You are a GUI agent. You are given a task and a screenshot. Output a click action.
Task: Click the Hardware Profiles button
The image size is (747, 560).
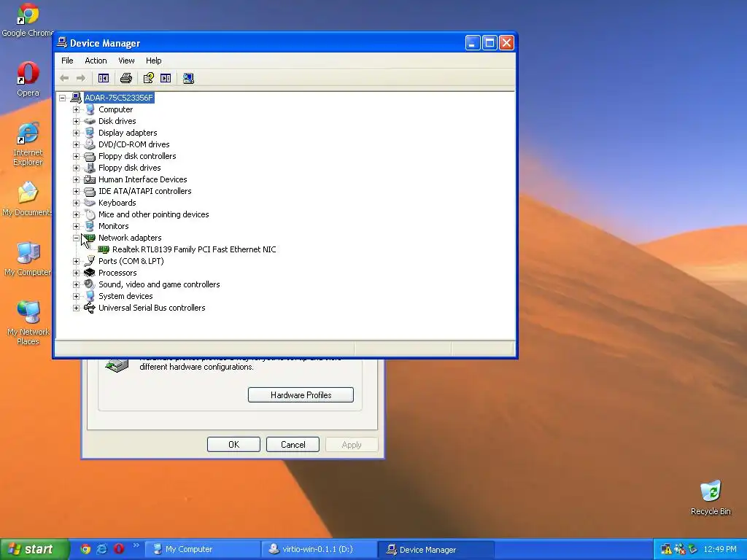[x=301, y=394]
